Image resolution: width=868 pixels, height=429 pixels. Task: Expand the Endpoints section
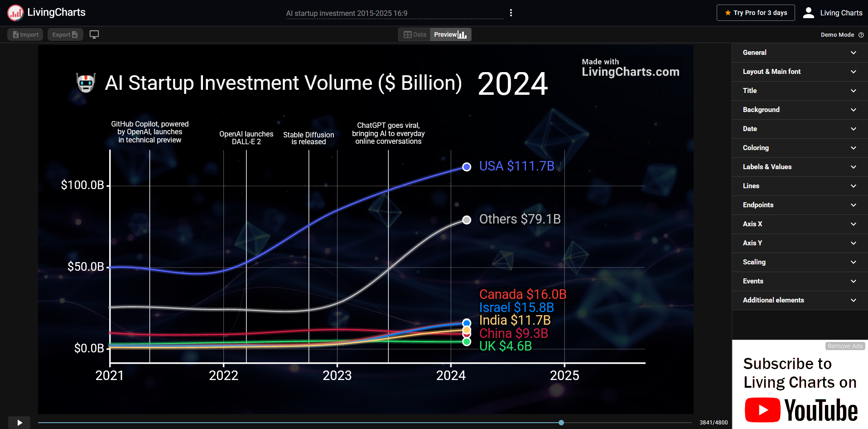(800, 205)
